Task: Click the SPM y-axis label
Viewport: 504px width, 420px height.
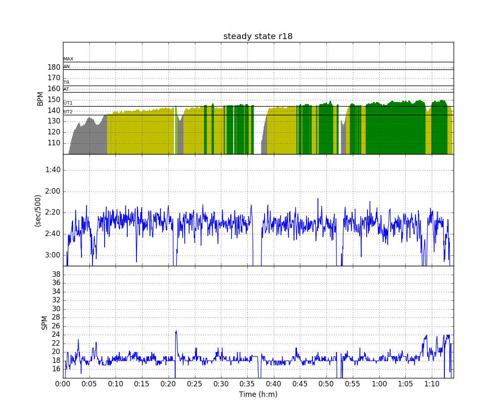Action: [x=45, y=322]
